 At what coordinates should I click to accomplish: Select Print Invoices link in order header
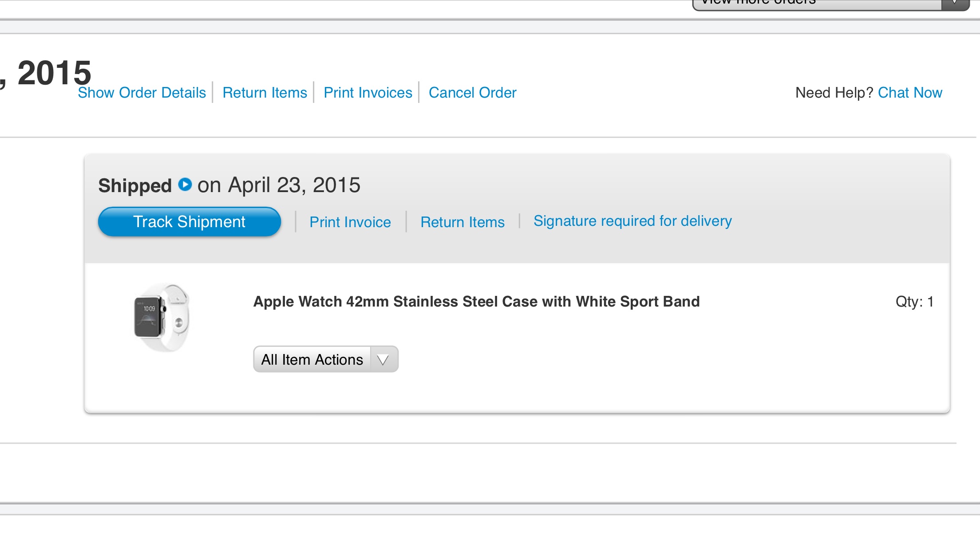pos(368,92)
